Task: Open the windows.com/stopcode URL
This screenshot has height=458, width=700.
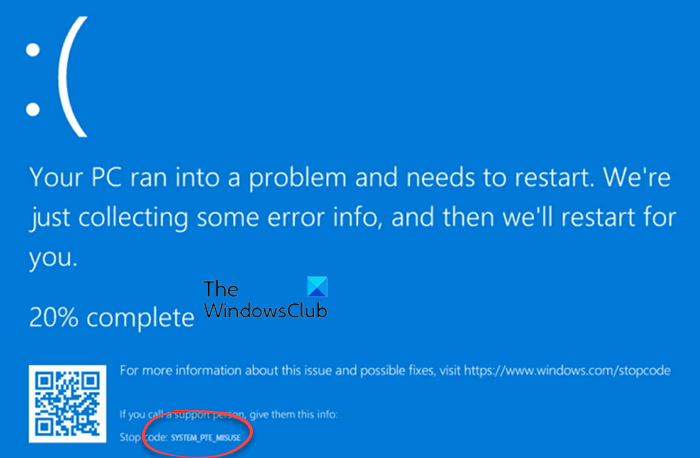Action: (x=567, y=371)
